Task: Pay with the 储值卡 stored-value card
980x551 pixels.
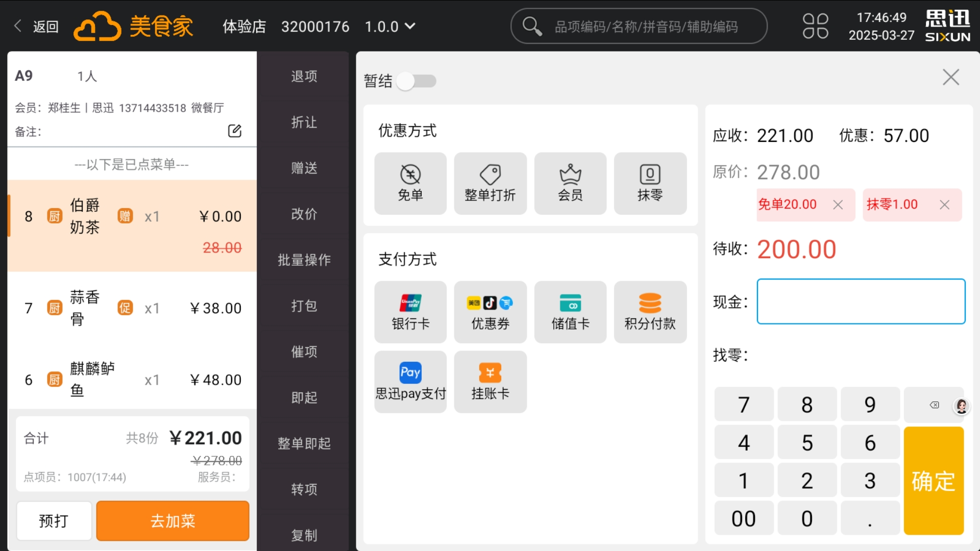Action: point(570,312)
